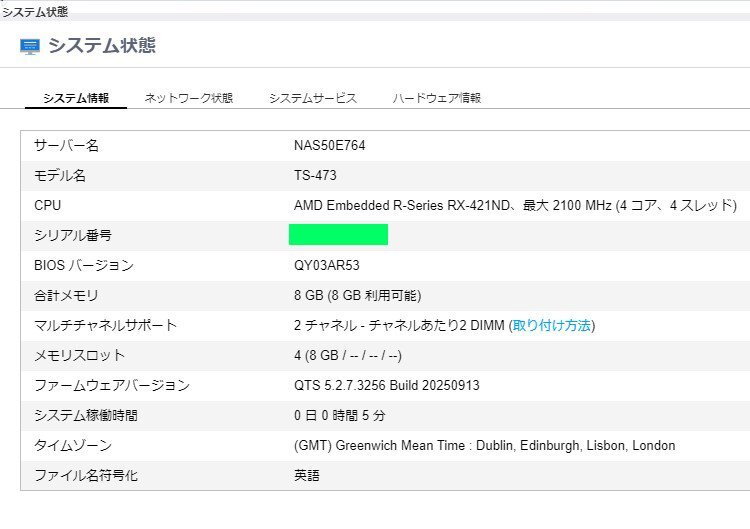Switch to the システム情報 tab
Image resolution: width=750 pixels, height=529 pixels.
click(x=76, y=98)
